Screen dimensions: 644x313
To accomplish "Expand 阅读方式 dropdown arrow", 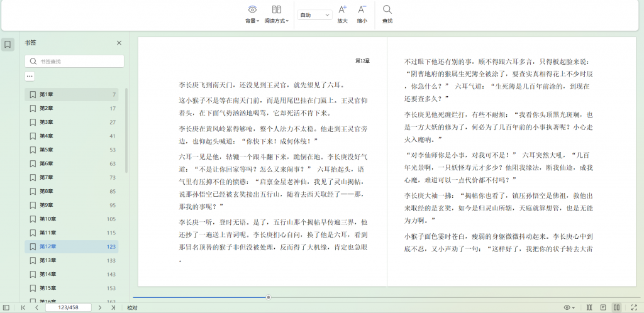I will click(x=287, y=21).
